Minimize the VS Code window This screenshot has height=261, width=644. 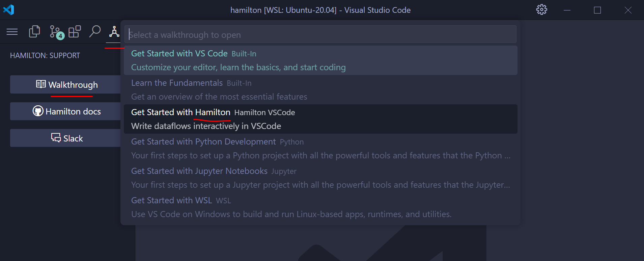(567, 10)
